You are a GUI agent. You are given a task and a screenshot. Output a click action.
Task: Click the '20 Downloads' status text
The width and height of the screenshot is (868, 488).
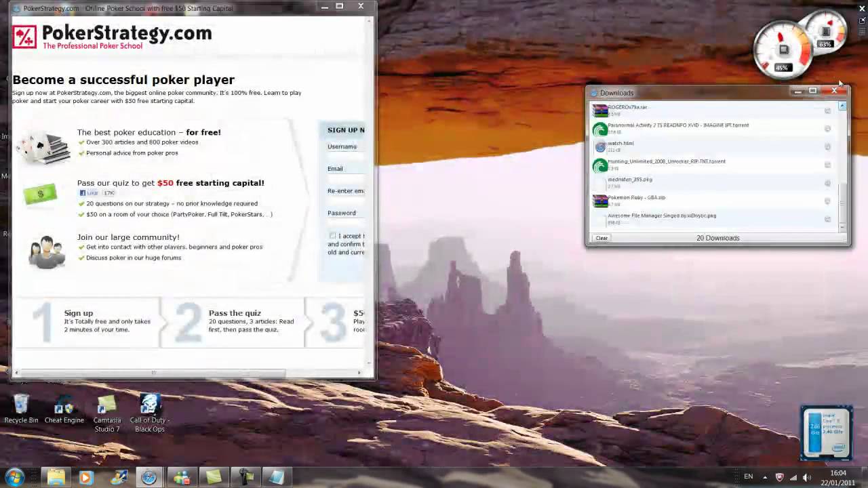tap(717, 238)
